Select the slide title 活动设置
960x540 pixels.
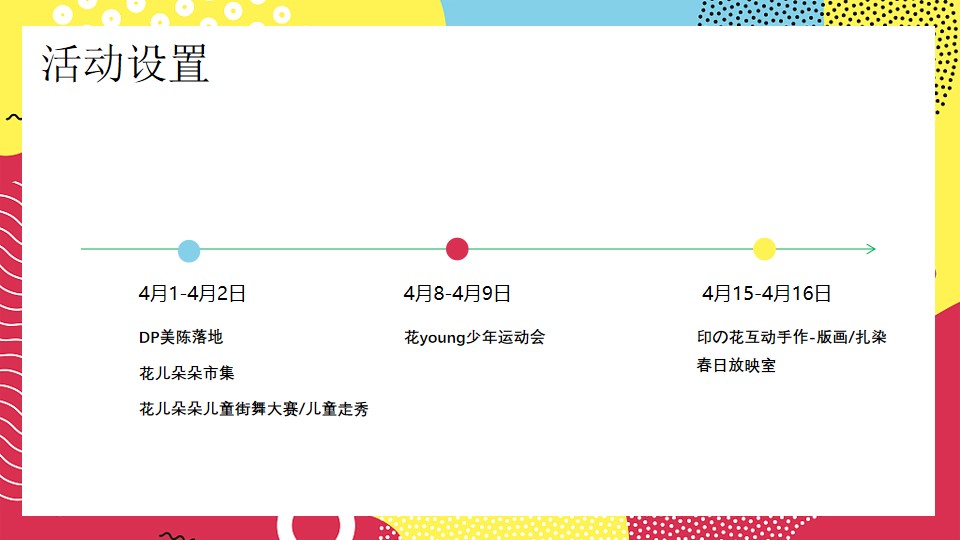coord(126,64)
